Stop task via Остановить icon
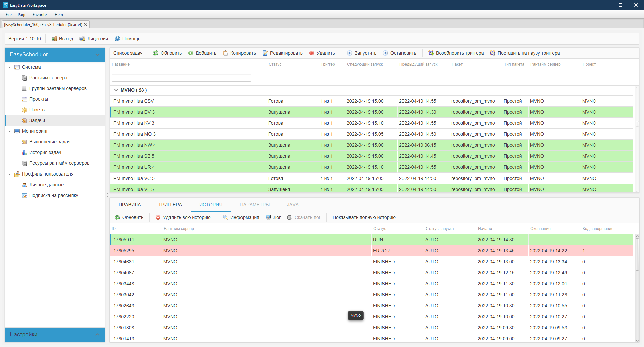 (x=385, y=53)
